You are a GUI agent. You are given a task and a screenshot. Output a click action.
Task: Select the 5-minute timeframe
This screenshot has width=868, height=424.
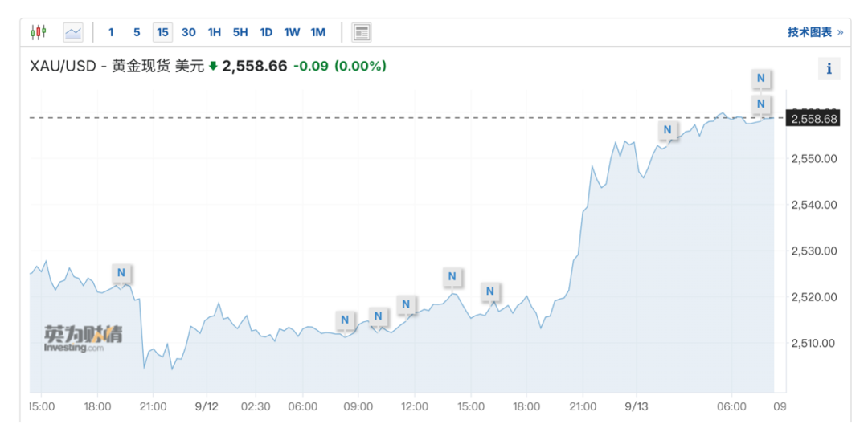pos(137,32)
